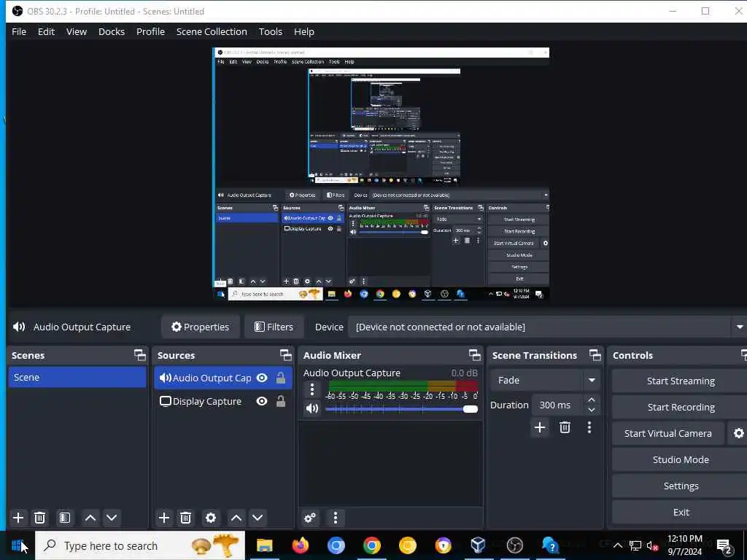The width and height of the screenshot is (747, 560).
Task: Open scene filters icon in Scenes panel
Action: (65, 518)
